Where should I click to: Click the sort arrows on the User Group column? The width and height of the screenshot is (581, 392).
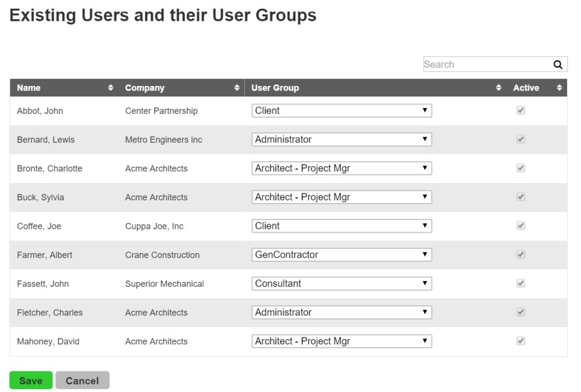click(x=498, y=88)
